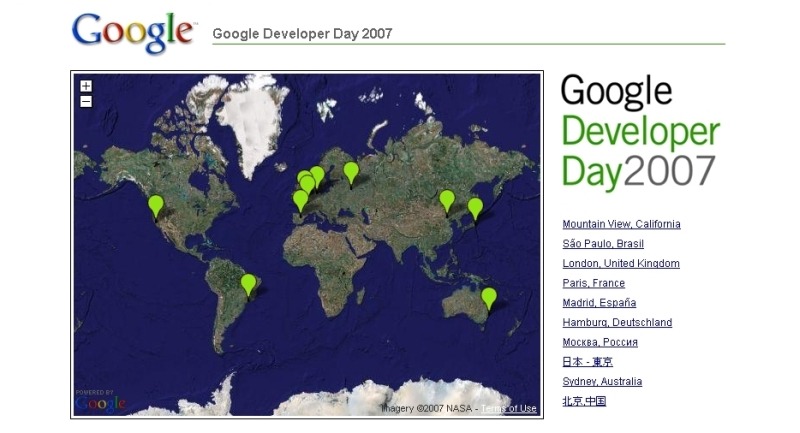Select the São Paulo marker in Brazil
The image size is (800, 433).
coord(248,285)
